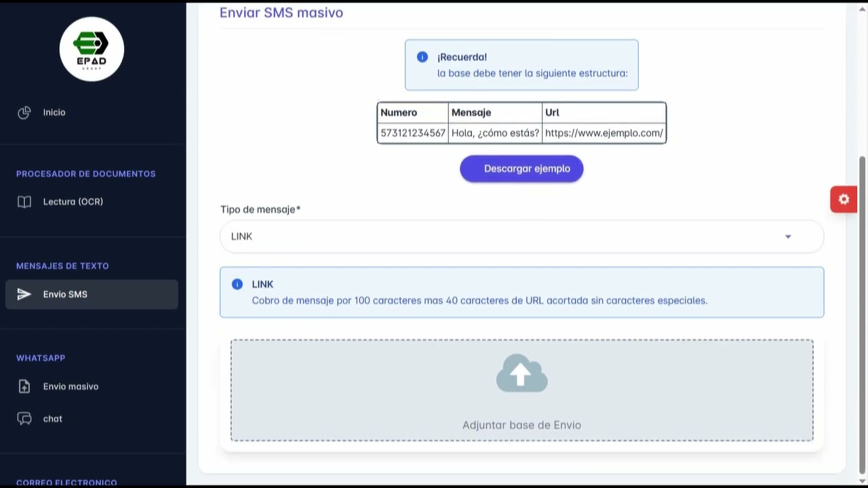Click the Cobro de mensaje description text

pos(479,300)
